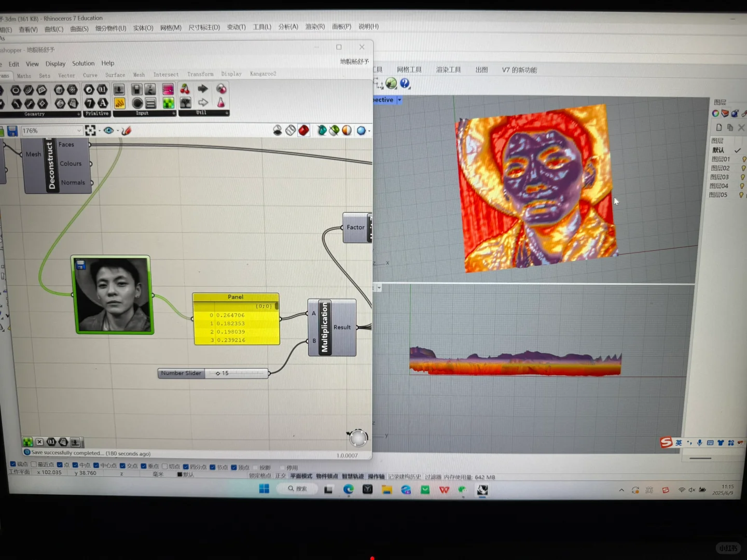
Task: Click the Windows taskbar search box
Action: click(298, 488)
